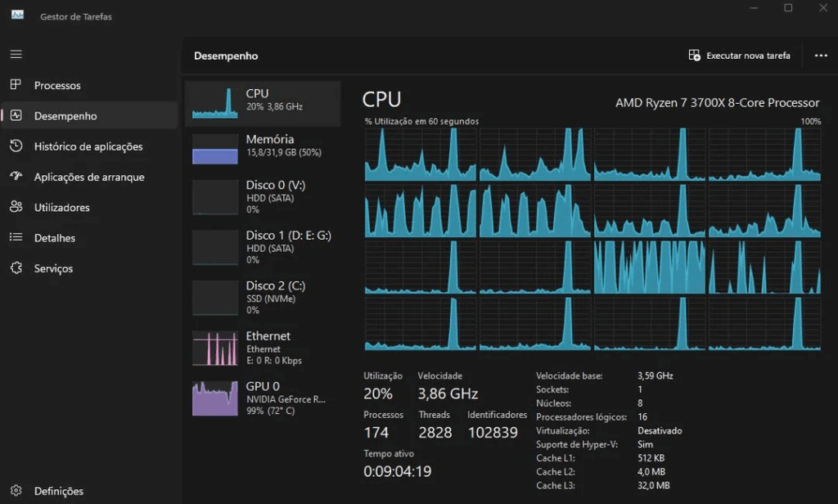Open the hamburger navigation menu
Screen dimensions: 838x504
click(x=16, y=54)
